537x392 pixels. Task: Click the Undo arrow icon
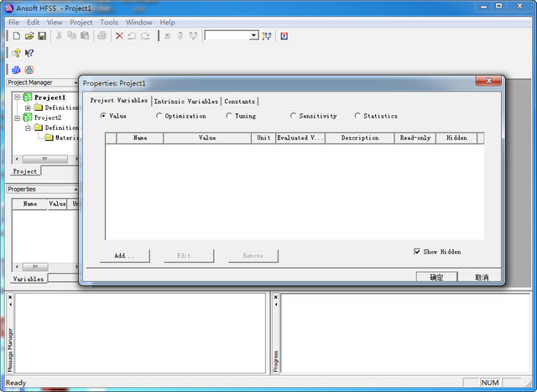[132, 35]
